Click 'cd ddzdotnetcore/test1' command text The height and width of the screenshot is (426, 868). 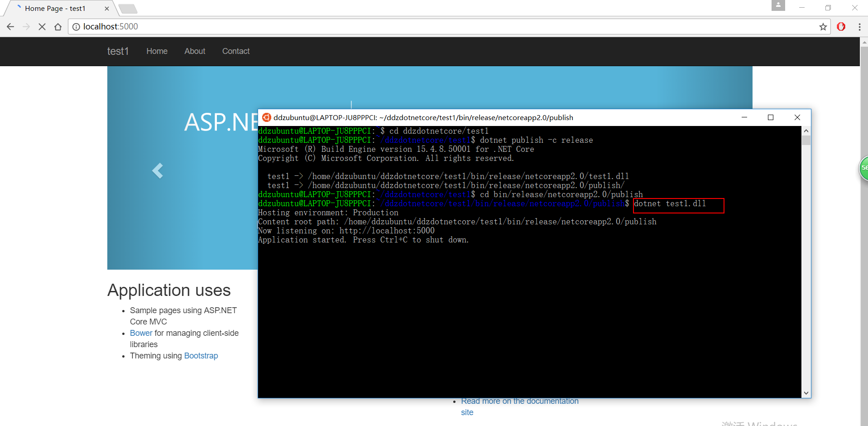pyautogui.click(x=439, y=131)
